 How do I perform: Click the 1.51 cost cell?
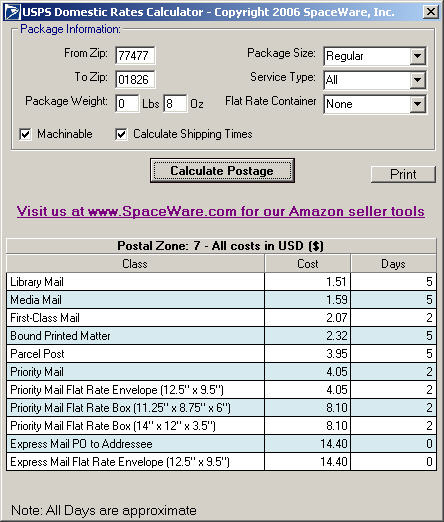click(308, 282)
